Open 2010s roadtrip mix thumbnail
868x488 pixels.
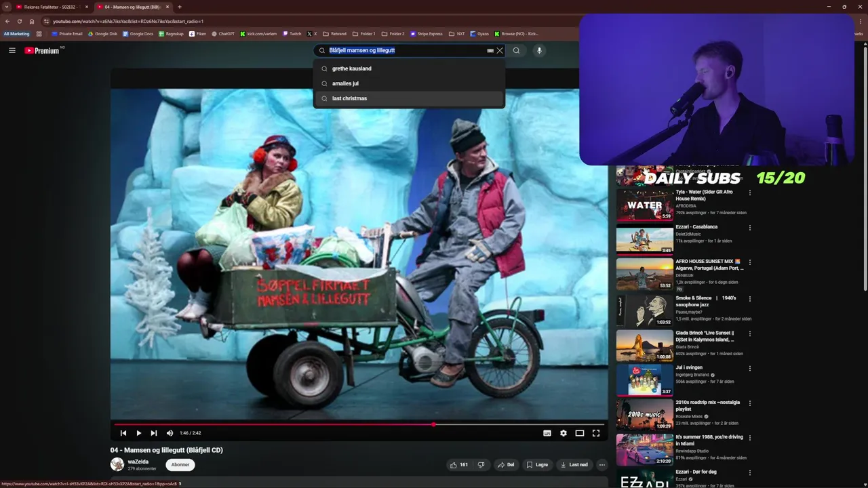tap(644, 415)
